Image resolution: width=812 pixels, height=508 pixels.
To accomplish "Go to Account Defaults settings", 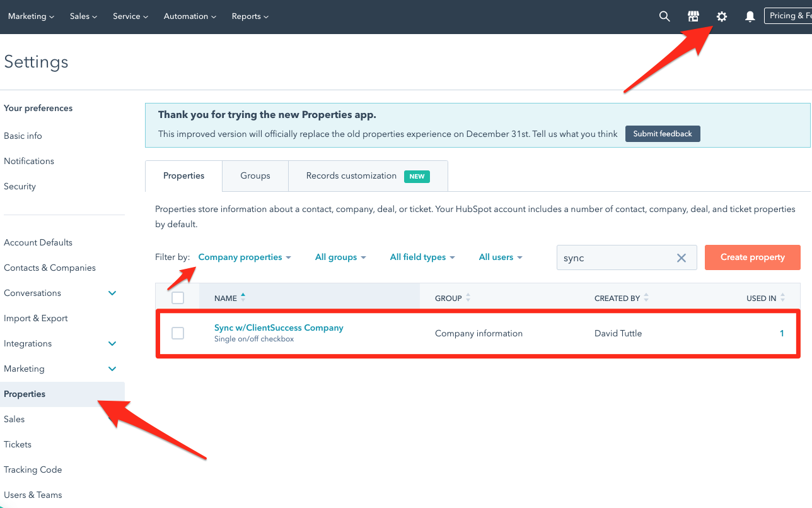I will tap(38, 242).
